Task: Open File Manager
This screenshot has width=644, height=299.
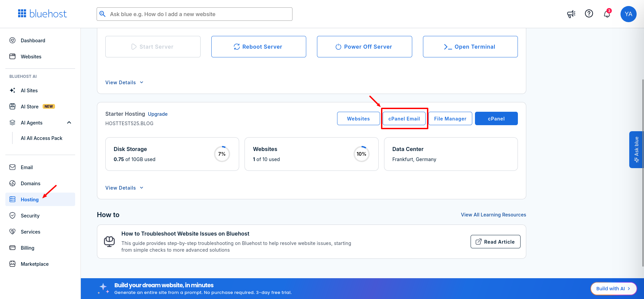Action: pos(450,118)
